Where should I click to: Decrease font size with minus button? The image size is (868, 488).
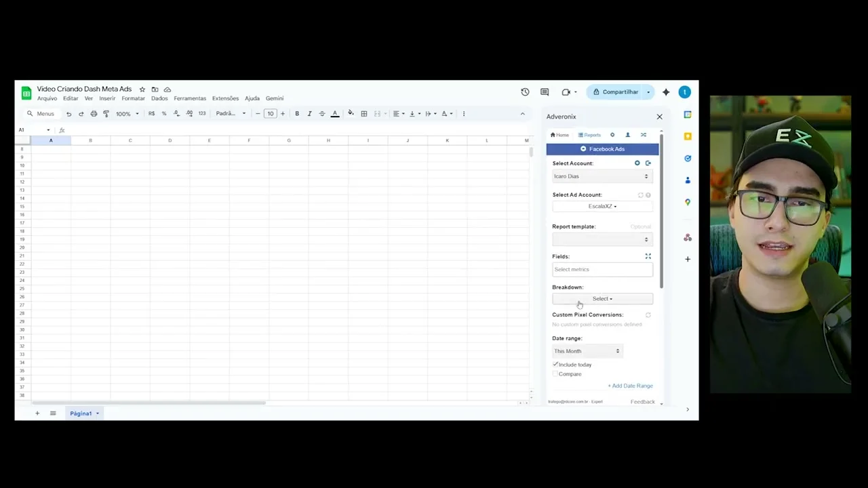258,114
